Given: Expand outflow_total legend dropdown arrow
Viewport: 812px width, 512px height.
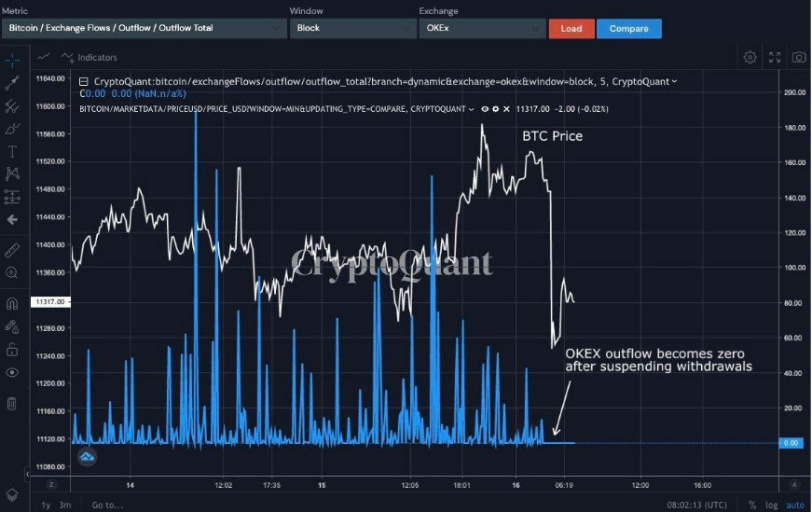Looking at the screenshot, I should pos(674,81).
